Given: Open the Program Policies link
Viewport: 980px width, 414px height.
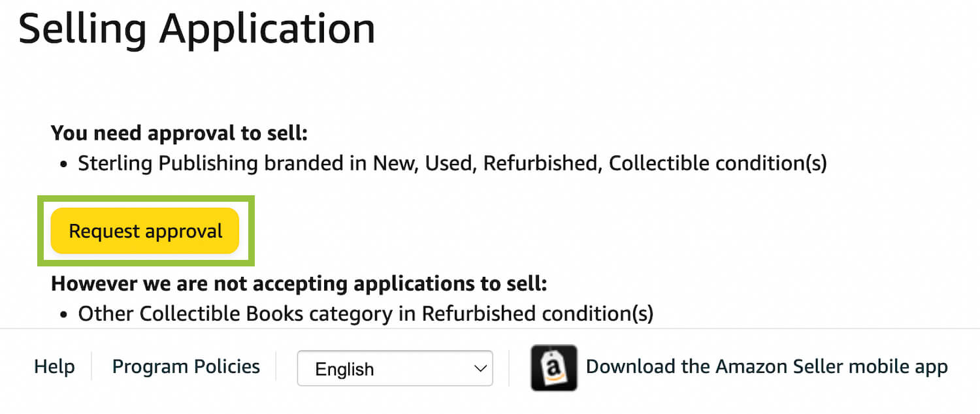Looking at the screenshot, I should tap(186, 367).
